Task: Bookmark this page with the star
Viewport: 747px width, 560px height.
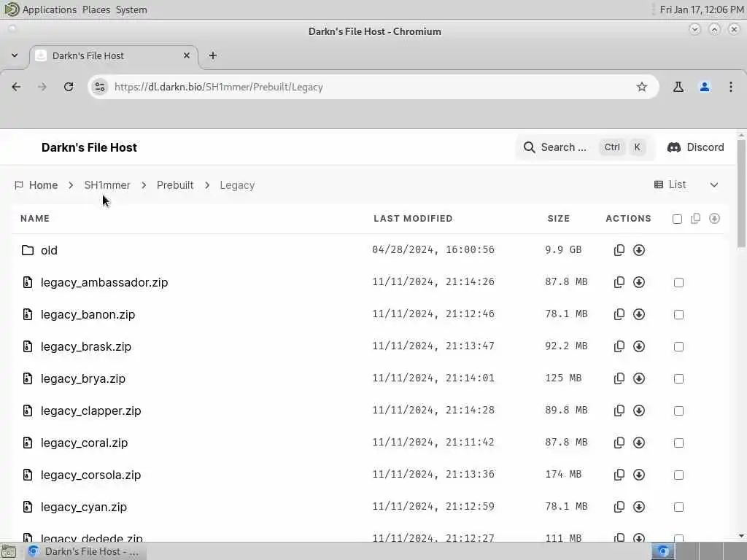Action: [x=642, y=87]
